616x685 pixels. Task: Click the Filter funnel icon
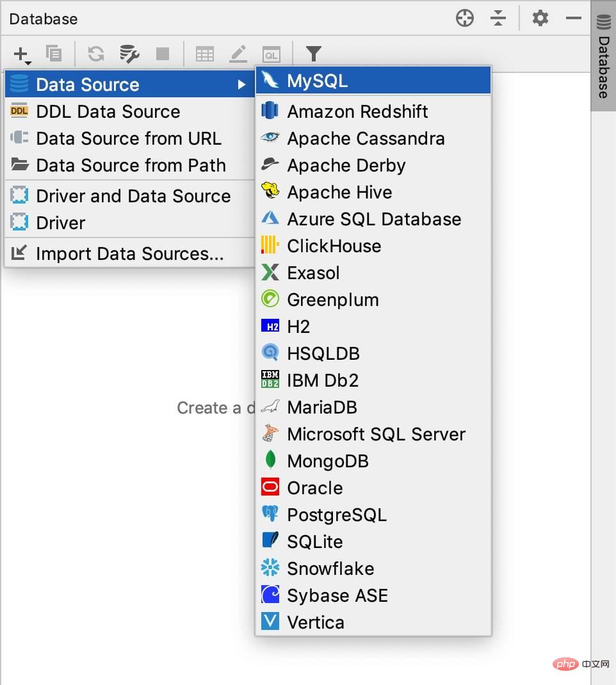point(313,54)
